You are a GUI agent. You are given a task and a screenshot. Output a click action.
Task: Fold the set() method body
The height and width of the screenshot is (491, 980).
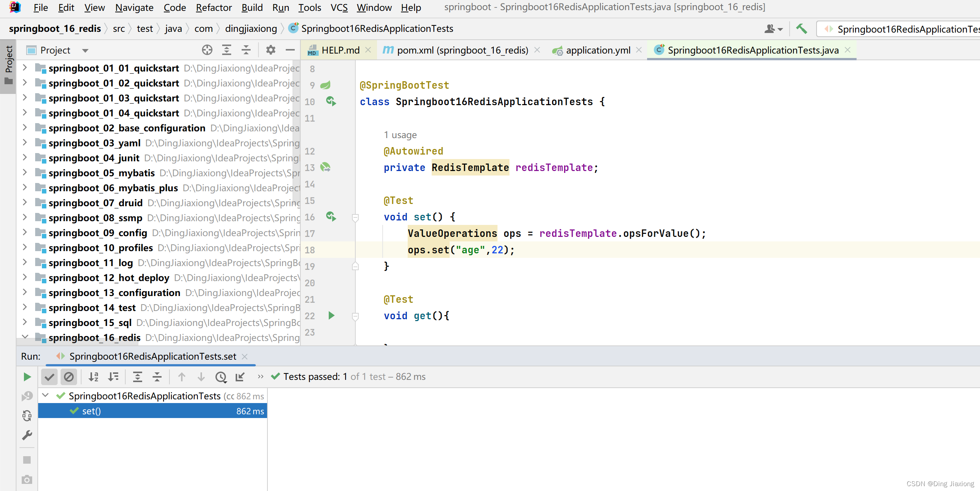pyautogui.click(x=355, y=218)
